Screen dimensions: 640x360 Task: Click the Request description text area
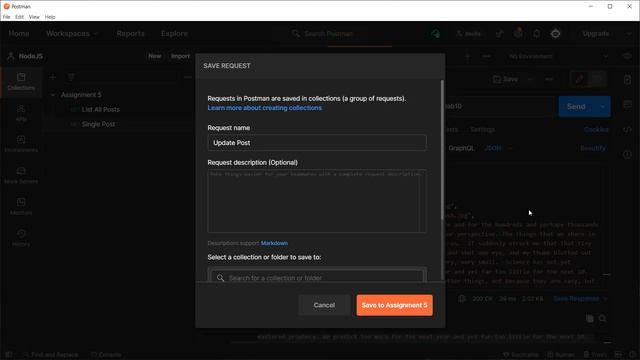317,201
